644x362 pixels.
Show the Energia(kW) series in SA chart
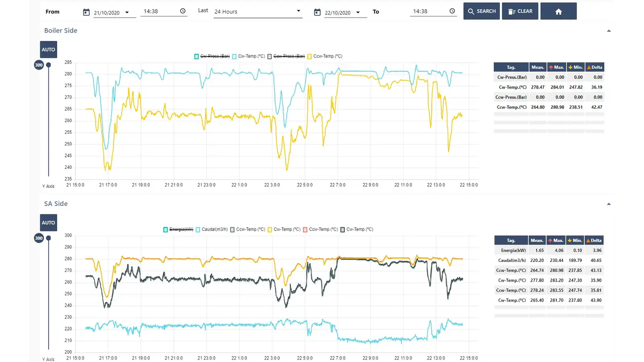178,230
